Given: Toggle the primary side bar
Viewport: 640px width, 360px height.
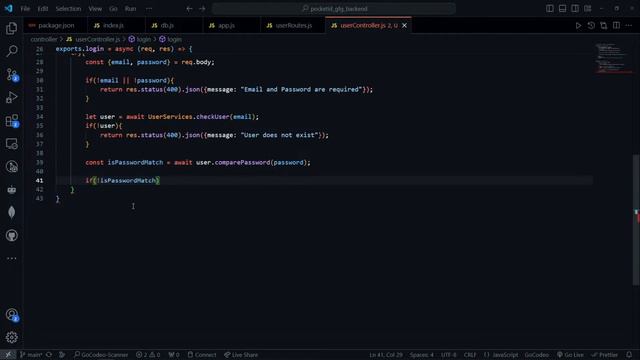Looking at the screenshot, I should click(x=550, y=9).
